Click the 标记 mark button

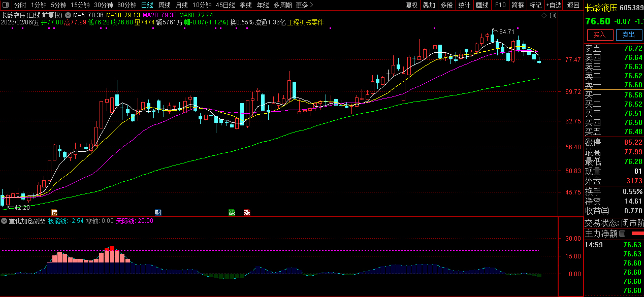535,5
